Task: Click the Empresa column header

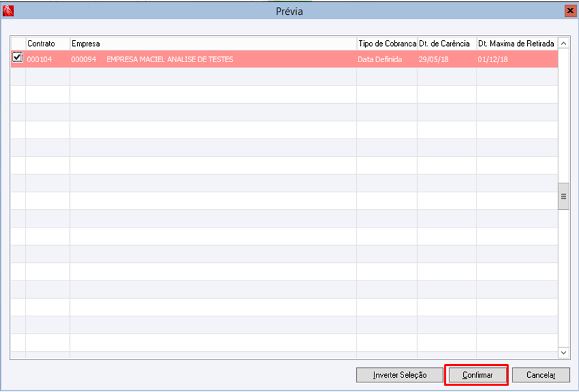Action: point(213,43)
